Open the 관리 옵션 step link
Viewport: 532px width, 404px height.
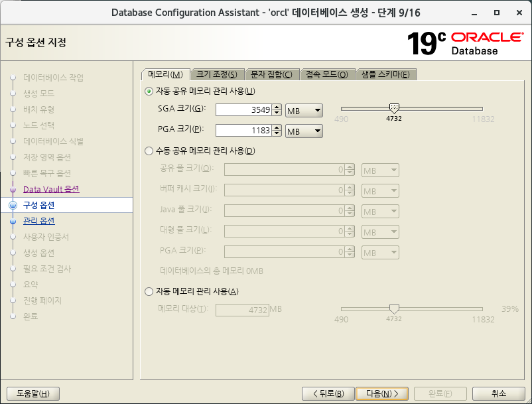pos(39,221)
